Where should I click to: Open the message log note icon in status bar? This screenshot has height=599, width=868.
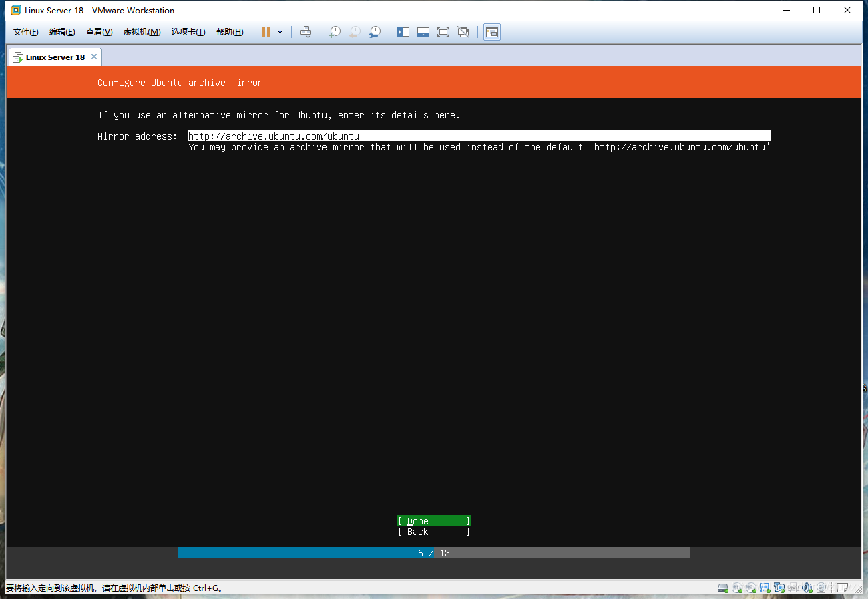coord(842,588)
